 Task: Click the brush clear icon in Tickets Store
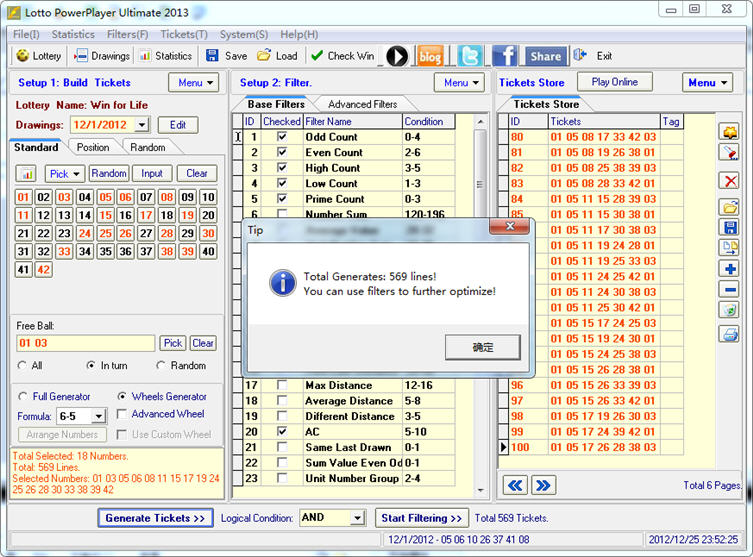[x=729, y=153]
